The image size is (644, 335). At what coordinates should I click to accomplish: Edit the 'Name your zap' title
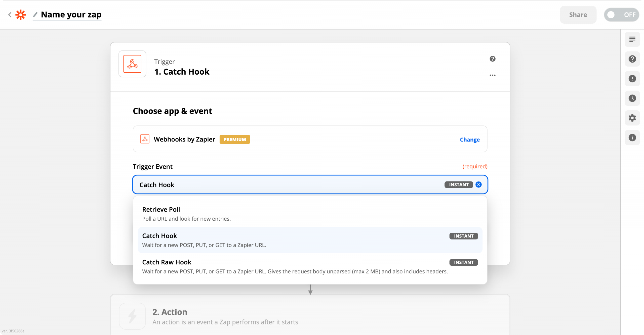[71, 15]
